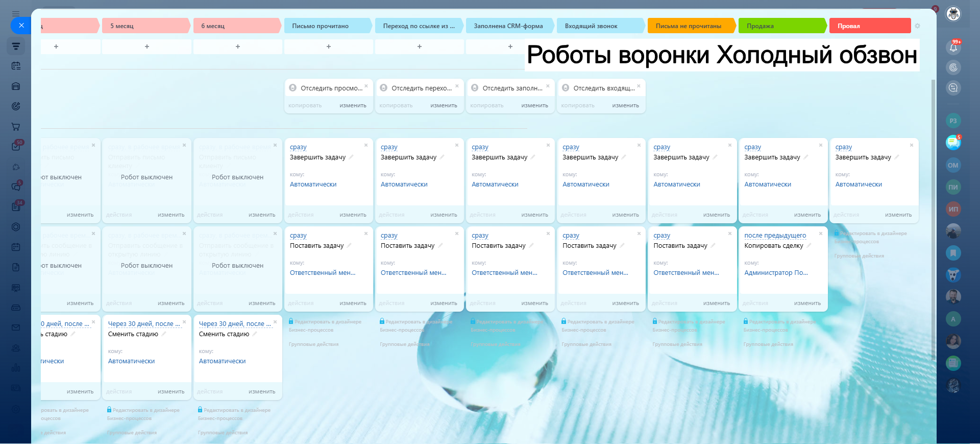Screen dimensions: 980x444
Task: Open the robot profile avatar
Action: tap(953, 14)
